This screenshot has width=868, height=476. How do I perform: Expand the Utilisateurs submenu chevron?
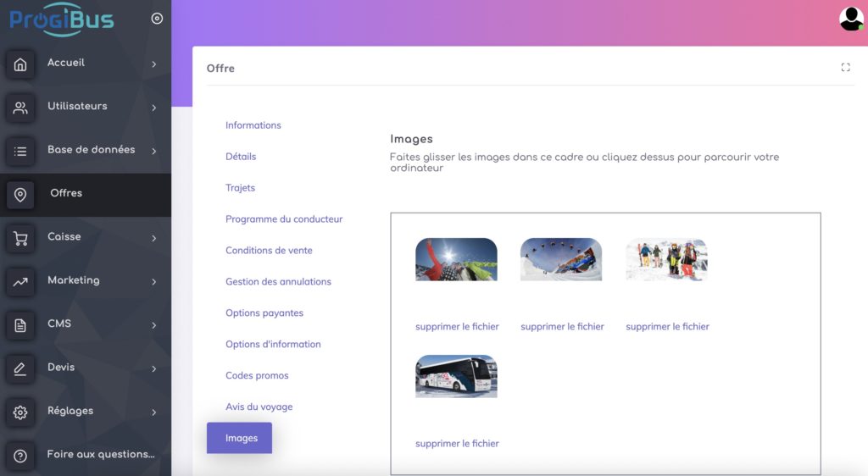(x=154, y=108)
